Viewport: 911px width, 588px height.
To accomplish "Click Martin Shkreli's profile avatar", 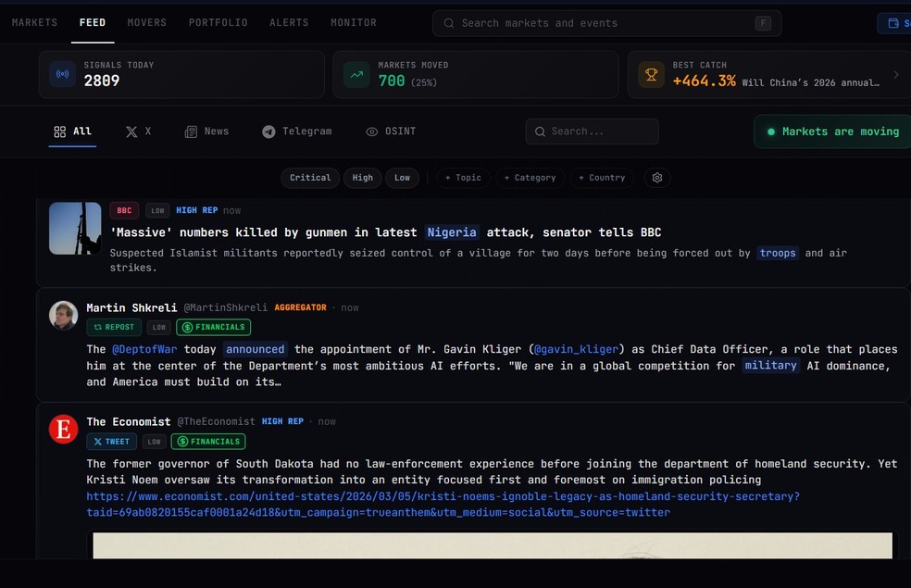I will tap(63, 315).
